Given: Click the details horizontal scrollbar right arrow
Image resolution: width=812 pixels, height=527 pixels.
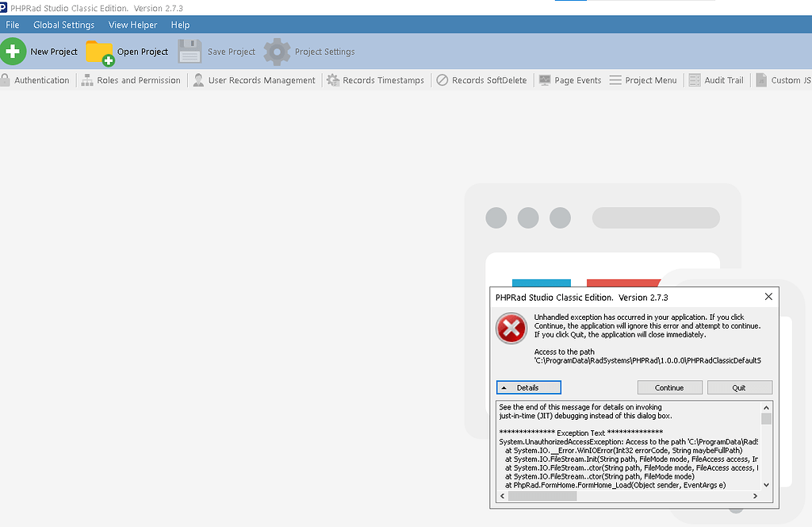Looking at the screenshot, I should [755, 496].
